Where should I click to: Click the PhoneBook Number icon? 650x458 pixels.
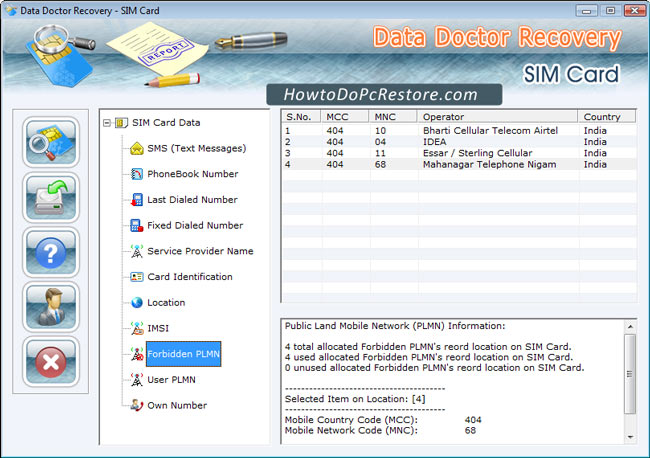(x=137, y=174)
